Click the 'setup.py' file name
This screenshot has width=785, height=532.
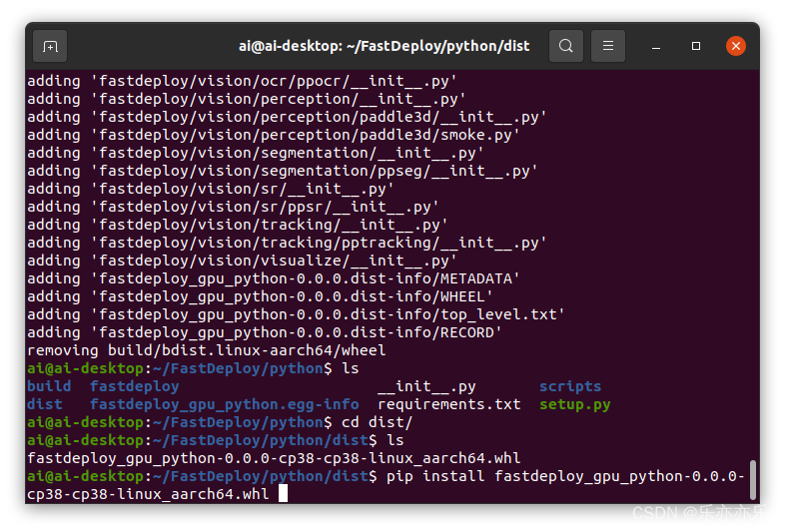pyautogui.click(x=574, y=404)
